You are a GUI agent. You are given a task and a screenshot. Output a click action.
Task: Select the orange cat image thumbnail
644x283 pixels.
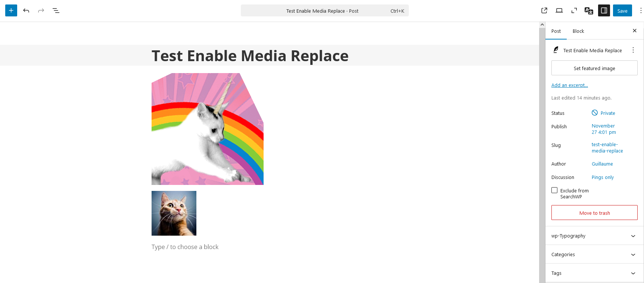pyautogui.click(x=174, y=213)
